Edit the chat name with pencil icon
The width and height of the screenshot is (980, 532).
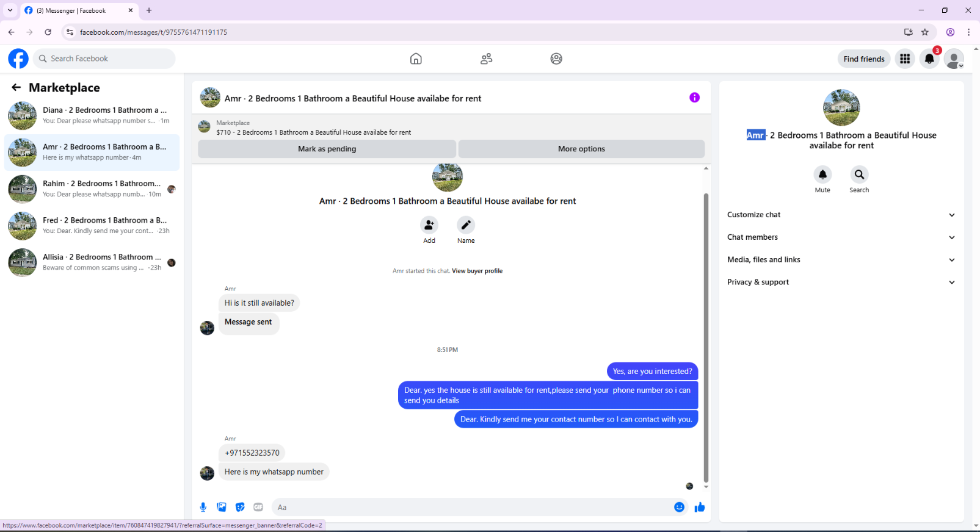point(466,225)
